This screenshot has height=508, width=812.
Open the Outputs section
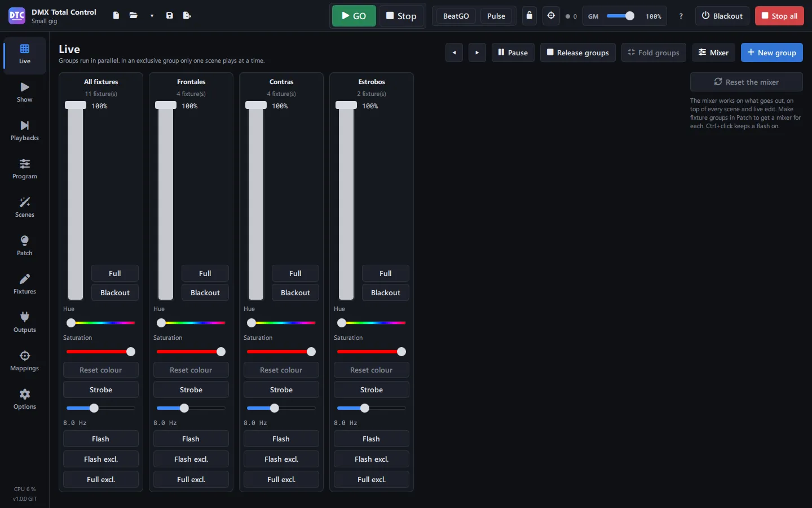pyautogui.click(x=25, y=323)
